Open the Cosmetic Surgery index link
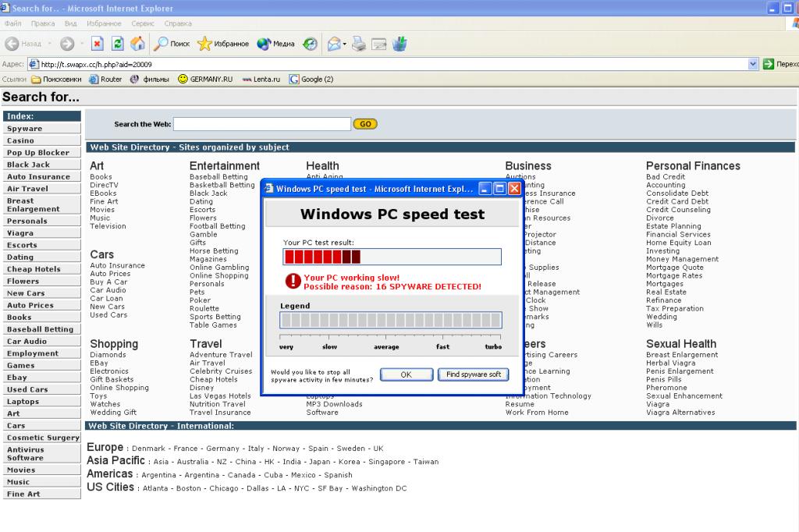The height and width of the screenshot is (532, 799). click(42, 437)
